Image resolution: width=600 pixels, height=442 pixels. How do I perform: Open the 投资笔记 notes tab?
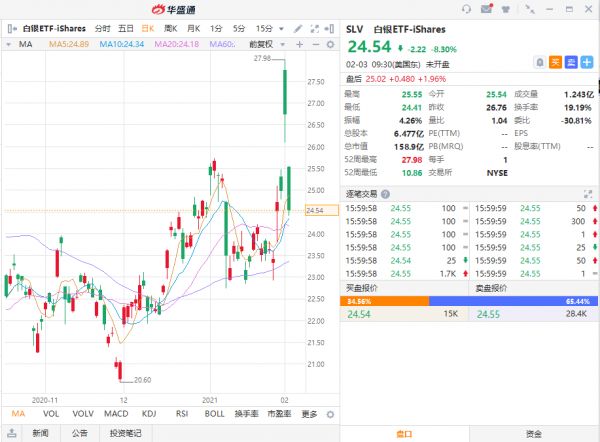coord(125,433)
